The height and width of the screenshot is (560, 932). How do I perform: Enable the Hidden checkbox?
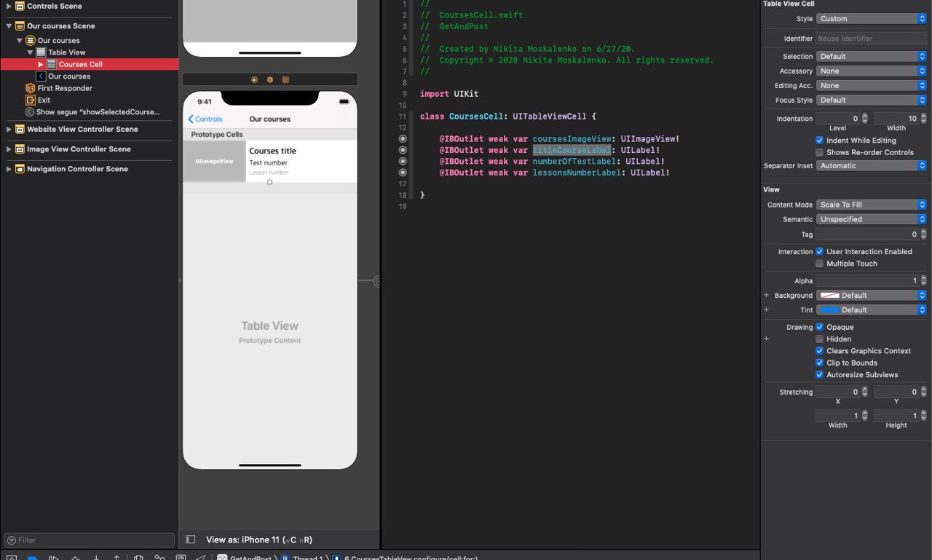(820, 339)
